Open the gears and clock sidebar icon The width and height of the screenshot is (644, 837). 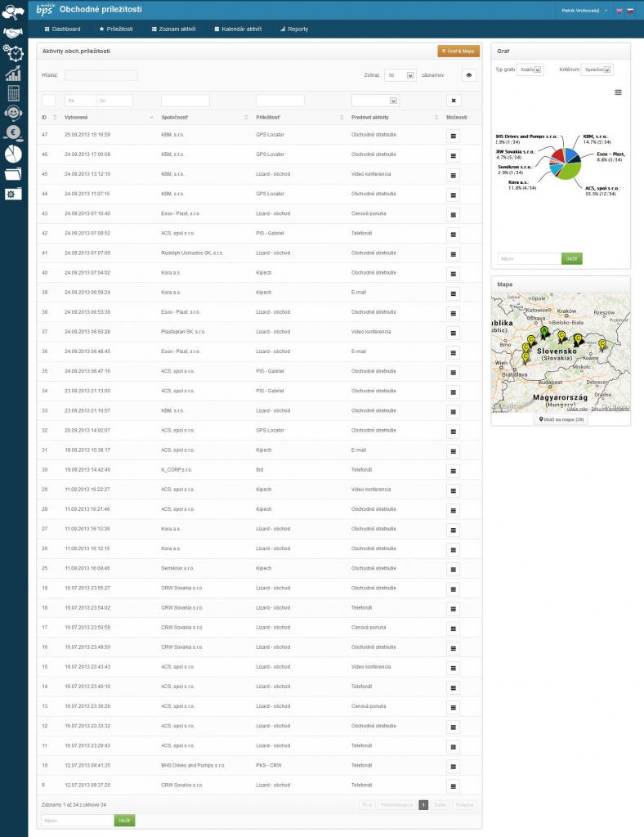tap(13, 53)
